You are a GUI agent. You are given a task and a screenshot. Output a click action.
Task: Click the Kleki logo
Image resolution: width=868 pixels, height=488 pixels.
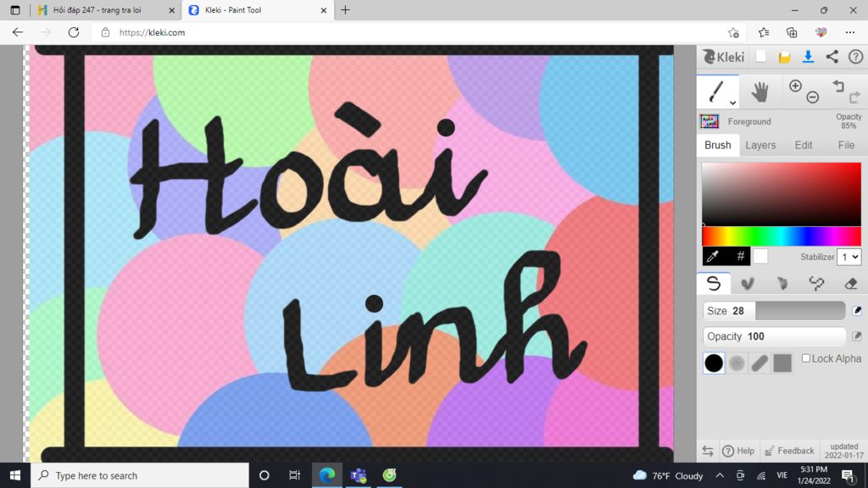coord(724,57)
